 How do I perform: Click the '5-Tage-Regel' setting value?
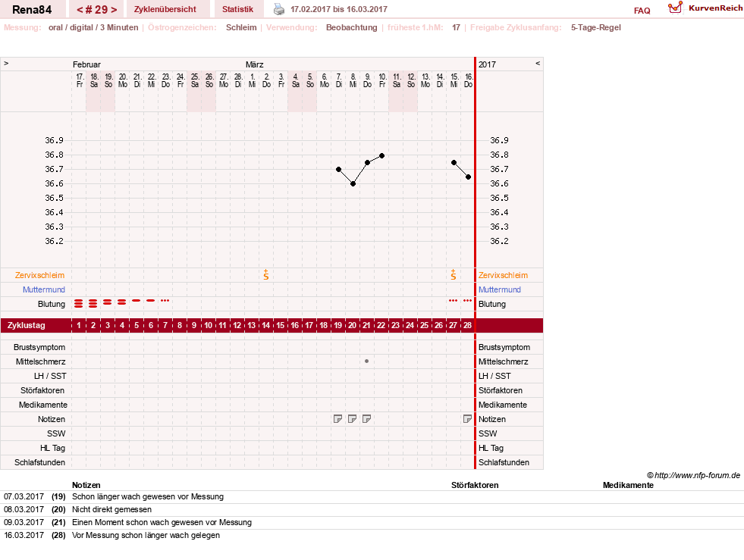(596, 27)
